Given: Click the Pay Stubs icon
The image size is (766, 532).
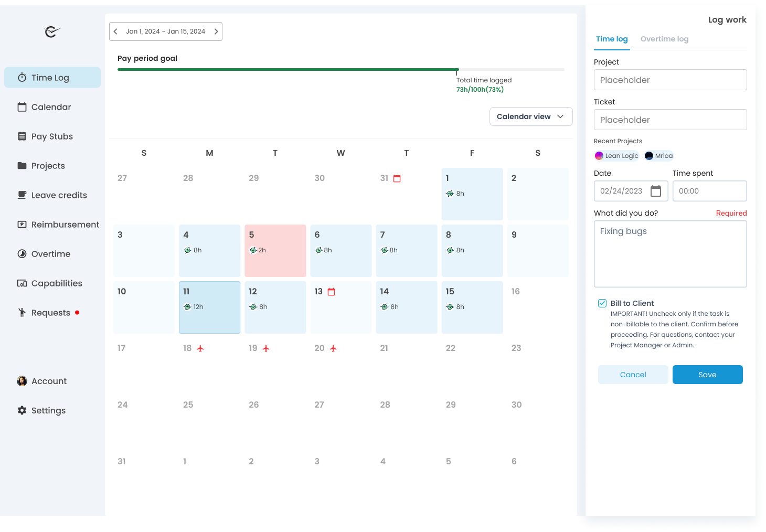Looking at the screenshot, I should (22, 136).
